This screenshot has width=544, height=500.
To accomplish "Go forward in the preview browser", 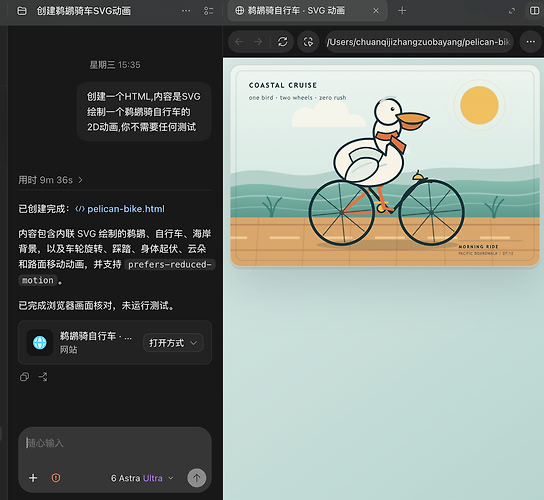I will tap(258, 42).
